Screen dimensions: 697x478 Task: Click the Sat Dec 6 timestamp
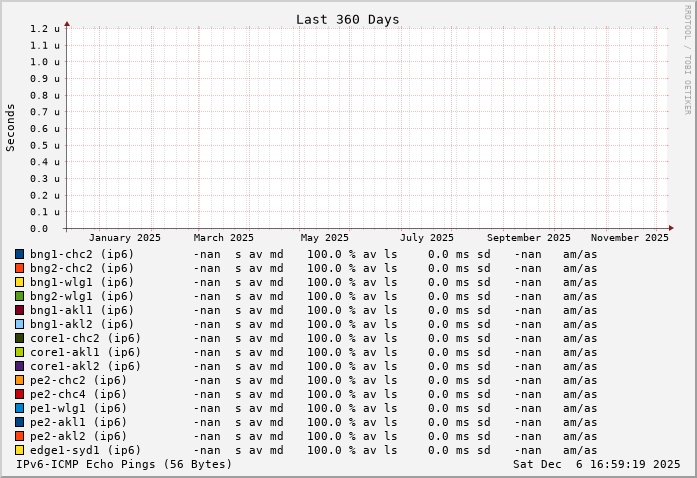click(x=596, y=464)
